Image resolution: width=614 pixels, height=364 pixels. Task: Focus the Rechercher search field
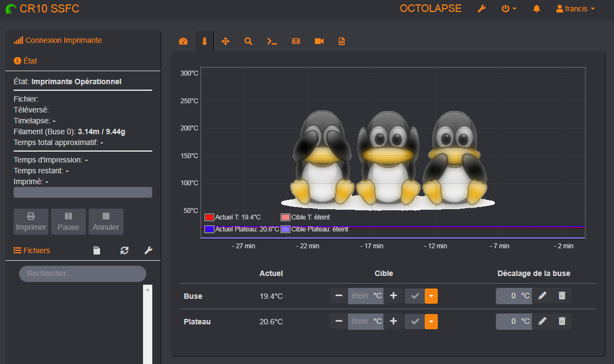[83, 274]
